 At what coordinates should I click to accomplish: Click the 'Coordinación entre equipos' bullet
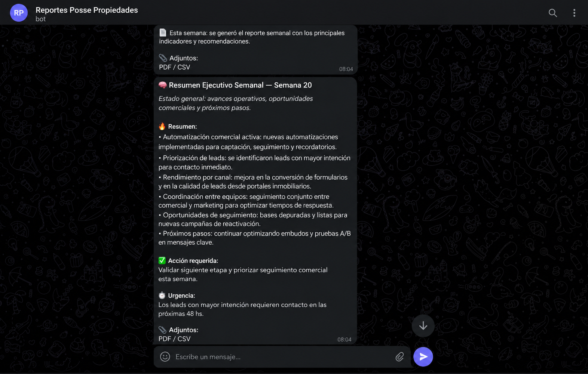pyautogui.click(x=246, y=201)
